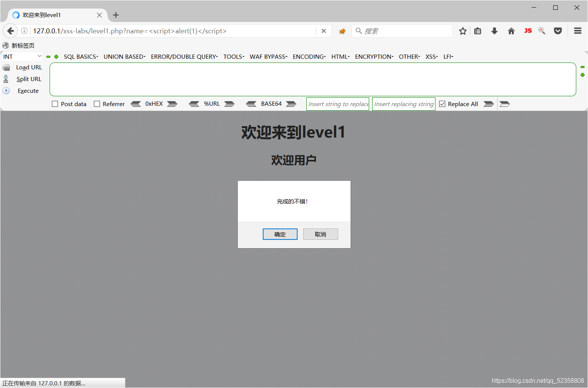Viewport: 588px width, 388px height.
Task: Expand the TOOLS menu
Action: (234, 57)
